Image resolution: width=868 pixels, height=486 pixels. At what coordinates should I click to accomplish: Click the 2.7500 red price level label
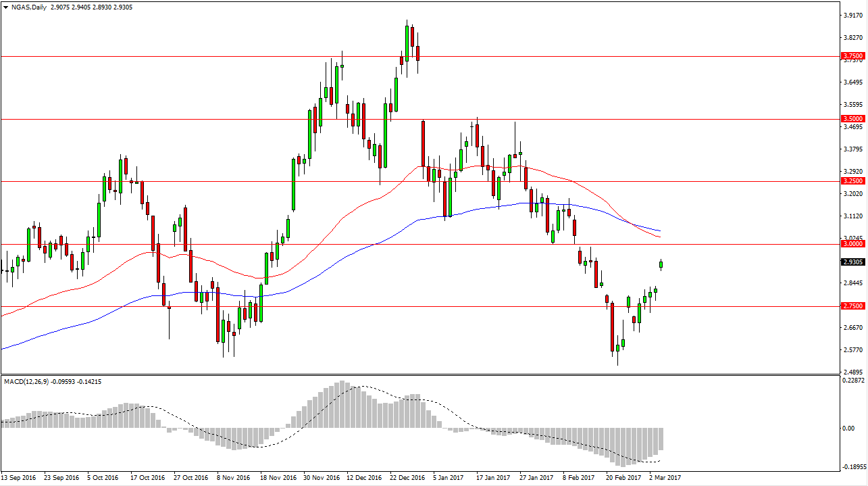(x=853, y=306)
